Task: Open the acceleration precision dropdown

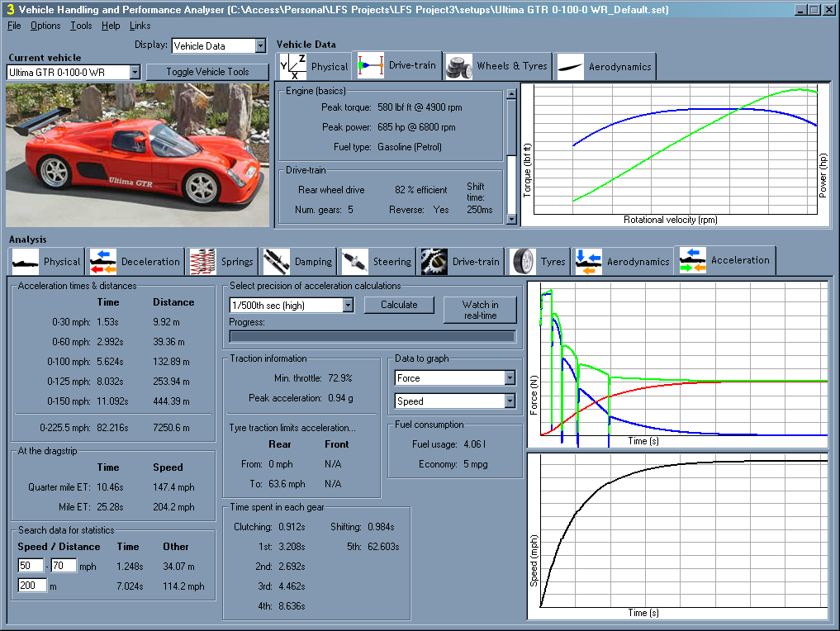Action: pos(348,306)
